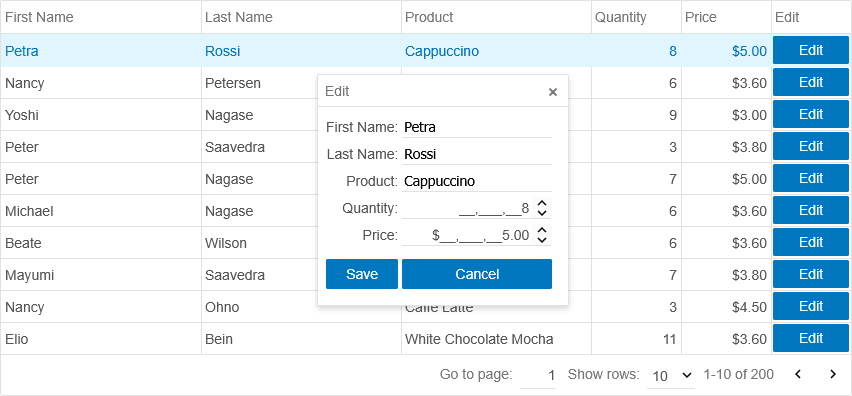Close the Edit dialog with the X
This screenshot has height=396, width=852.
(553, 92)
